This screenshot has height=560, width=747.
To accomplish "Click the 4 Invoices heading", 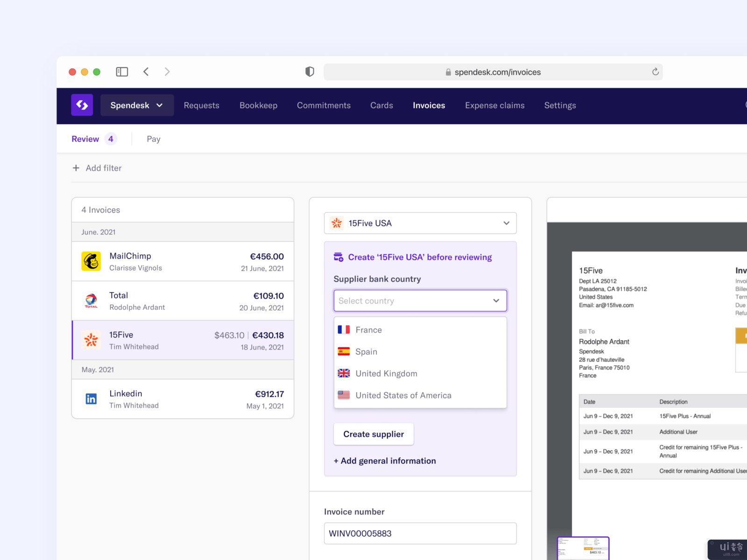I will (x=101, y=210).
